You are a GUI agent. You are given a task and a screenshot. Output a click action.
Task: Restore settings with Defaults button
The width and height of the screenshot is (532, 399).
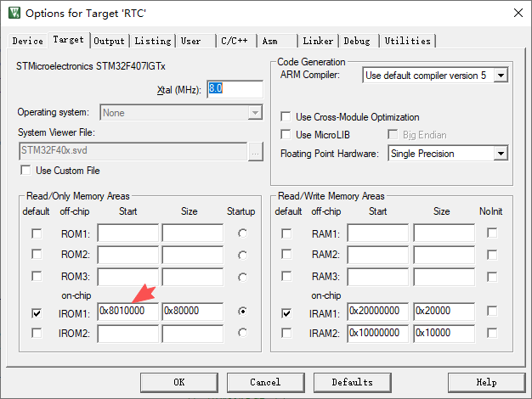click(353, 382)
